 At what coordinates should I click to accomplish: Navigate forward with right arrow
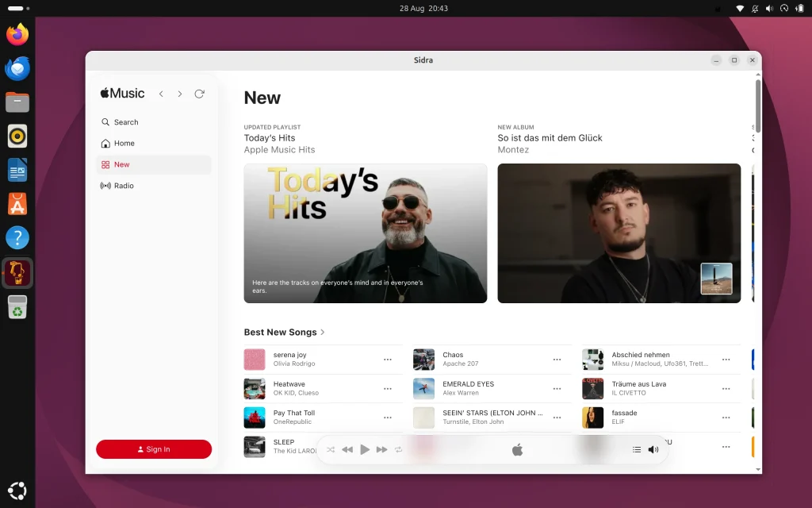click(x=180, y=94)
